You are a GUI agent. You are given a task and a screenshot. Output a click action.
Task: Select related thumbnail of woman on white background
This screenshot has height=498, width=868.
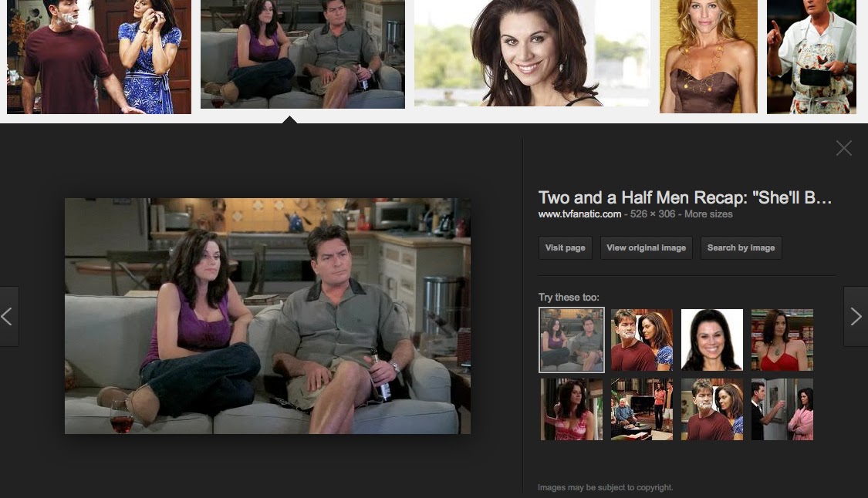[712, 340]
